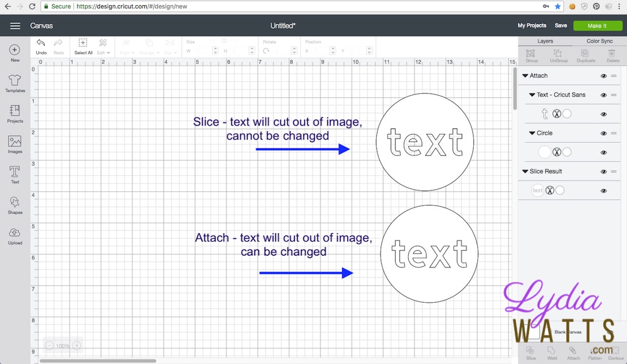Image resolution: width=627 pixels, height=364 pixels.
Task: Click the green Make It button
Action: (598, 26)
